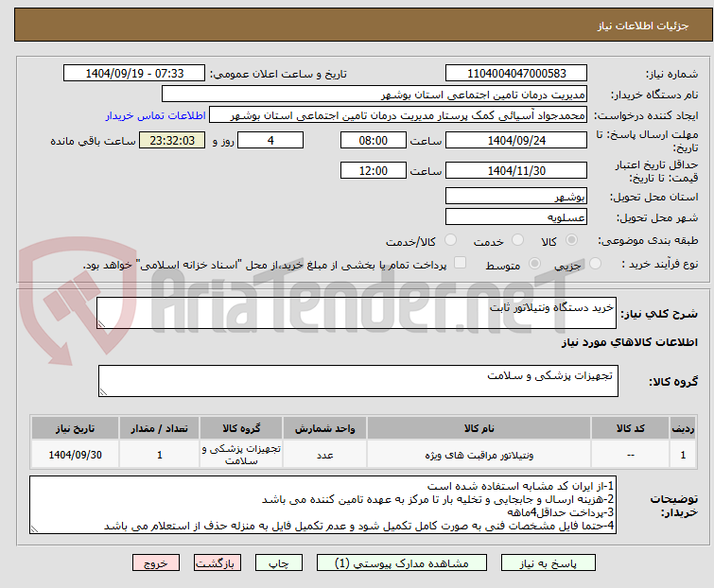Click the resize grip of توضیحات خریدار box
The image size is (714, 588).
[x=34, y=528]
